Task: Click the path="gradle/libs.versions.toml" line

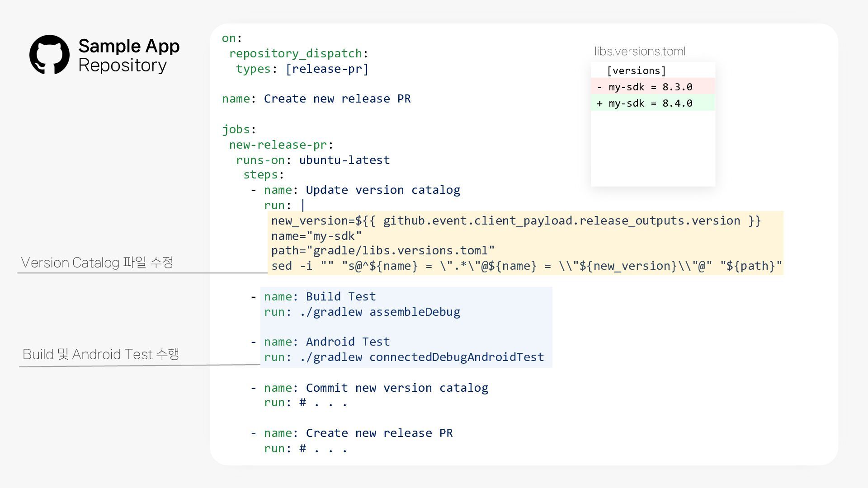Action: pos(382,251)
